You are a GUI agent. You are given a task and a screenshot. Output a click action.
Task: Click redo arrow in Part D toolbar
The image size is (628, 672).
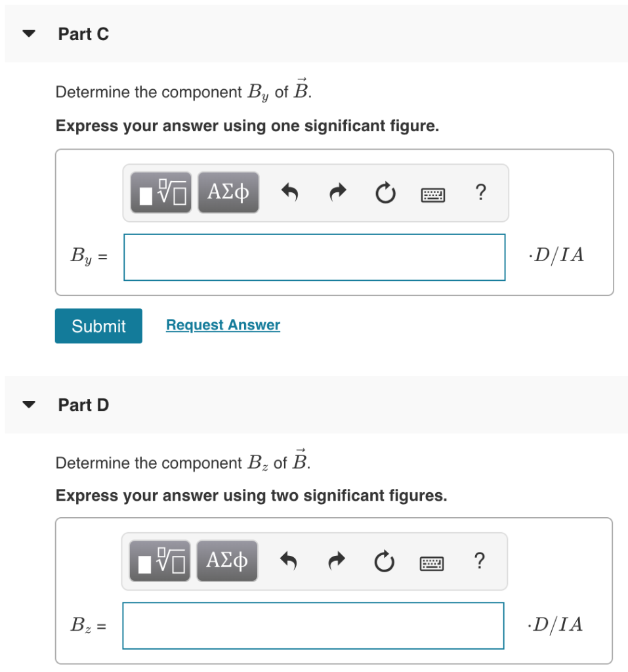coord(337,562)
